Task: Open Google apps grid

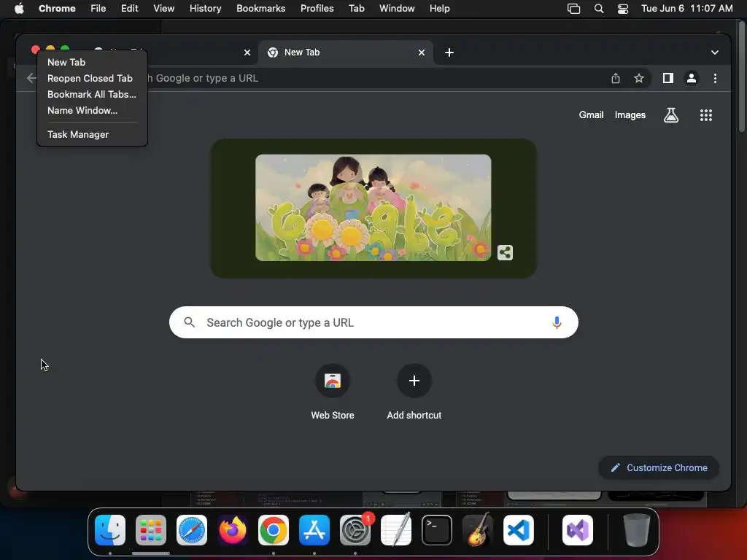Action: 705,114
